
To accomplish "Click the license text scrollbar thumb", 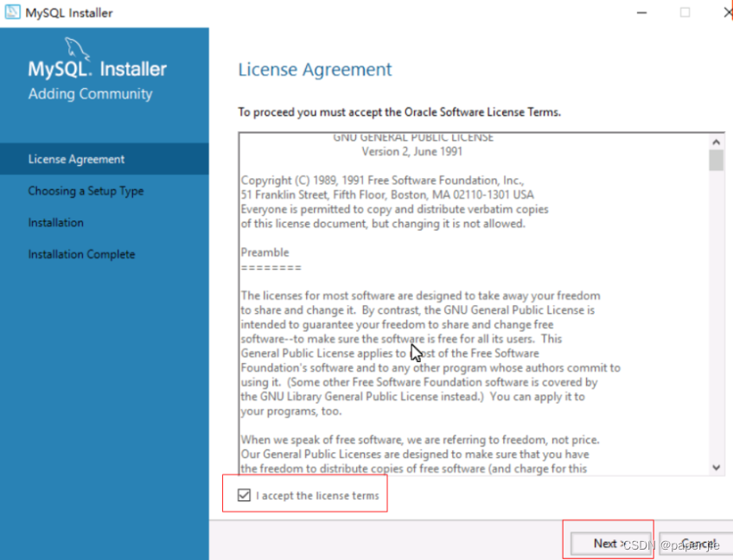I will 717,161.
